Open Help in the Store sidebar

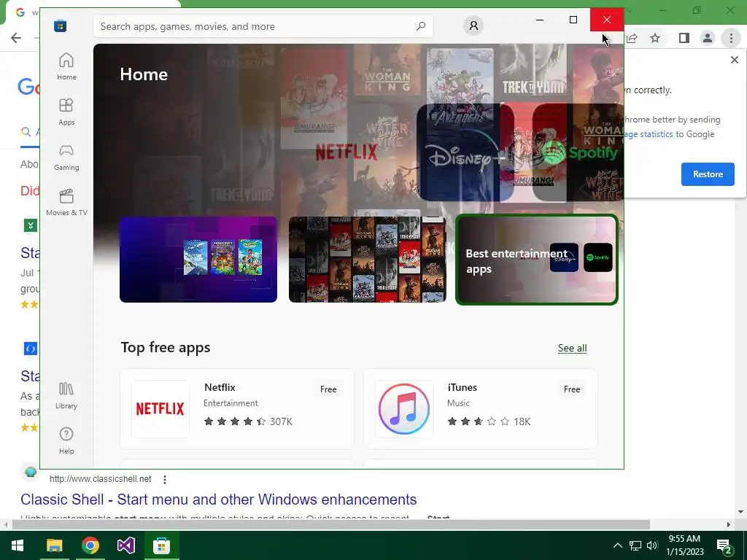pyautogui.click(x=66, y=440)
